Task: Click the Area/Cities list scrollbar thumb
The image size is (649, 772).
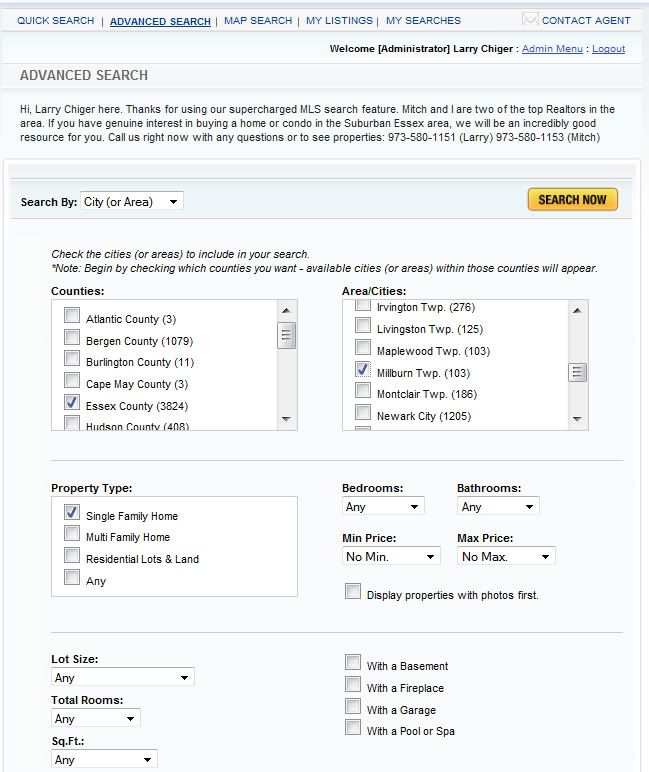Action: click(577, 373)
